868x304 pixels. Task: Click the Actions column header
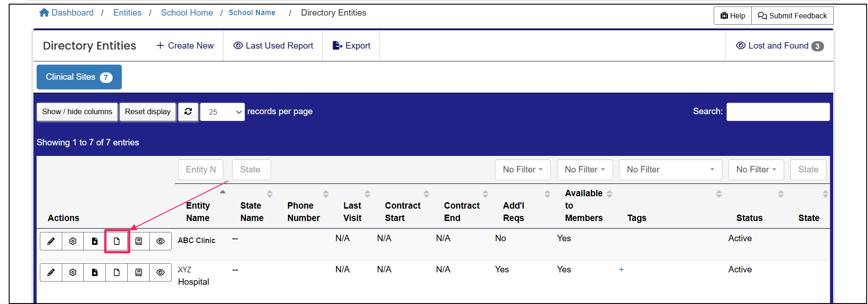(x=64, y=218)
